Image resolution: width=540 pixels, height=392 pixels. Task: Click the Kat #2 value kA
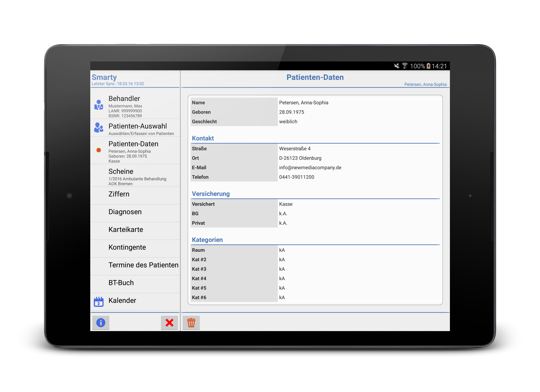[x=282, y=260]
